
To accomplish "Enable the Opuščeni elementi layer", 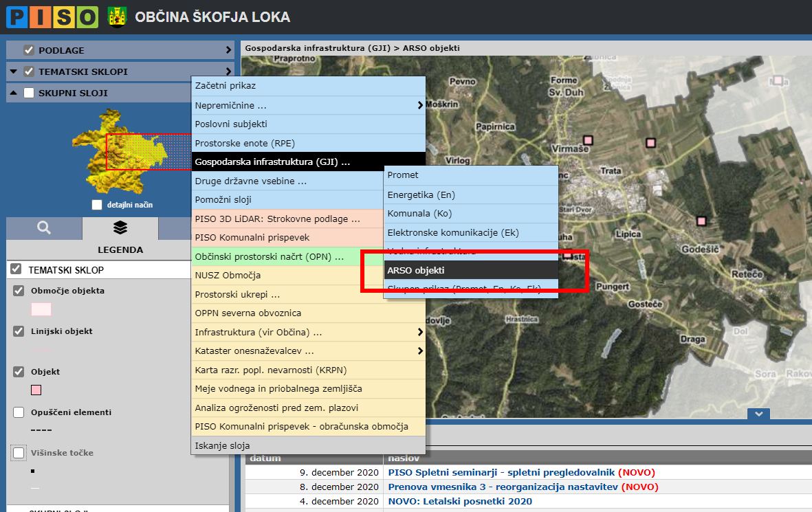I will (x=19, y=412).
